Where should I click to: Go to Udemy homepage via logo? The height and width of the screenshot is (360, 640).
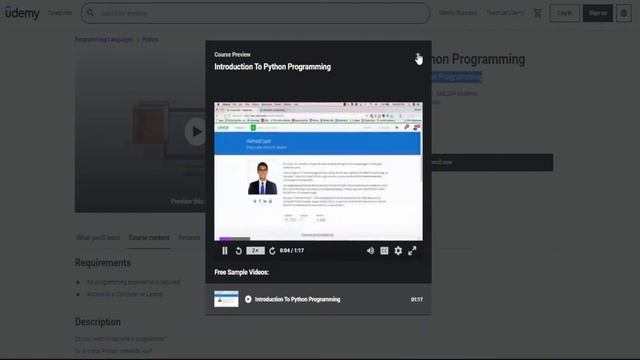[x=22, y=13]
